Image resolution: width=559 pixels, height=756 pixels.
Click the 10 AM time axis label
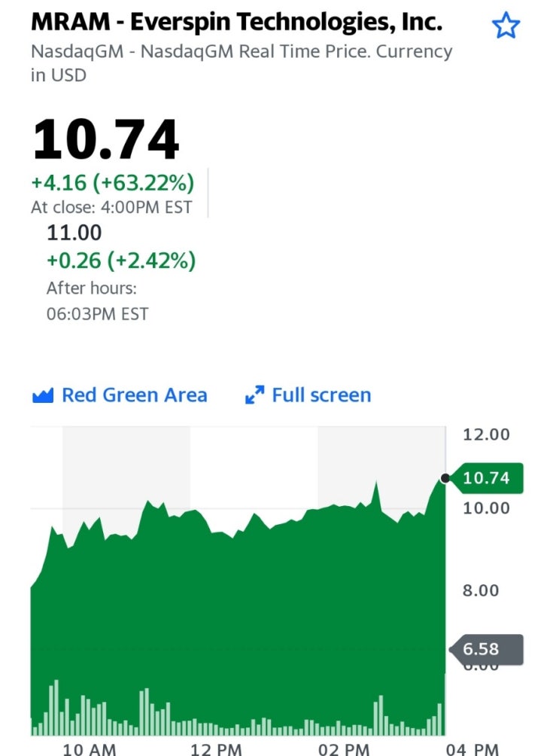pos(89,749)
